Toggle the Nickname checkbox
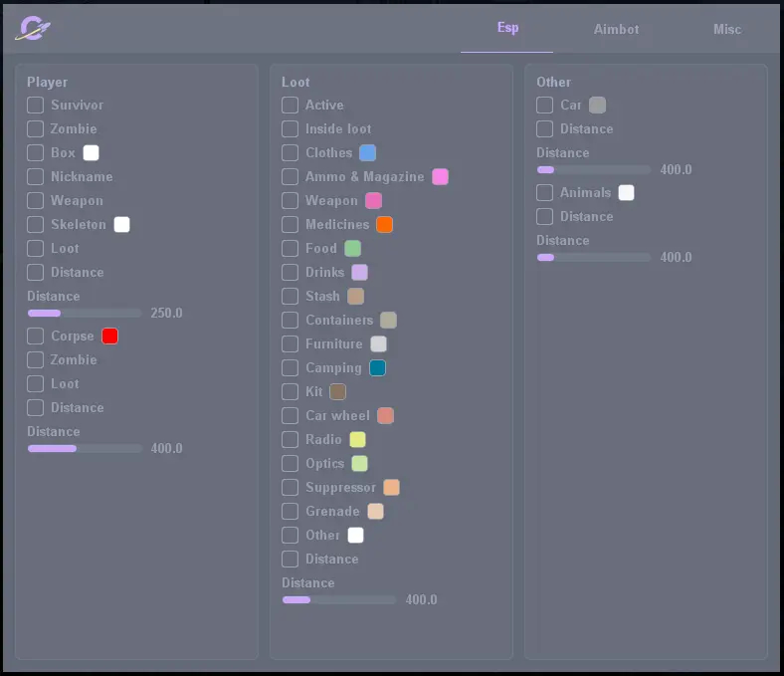The width and height of the screenshot is (784, 676). click(x=36, y=176)
